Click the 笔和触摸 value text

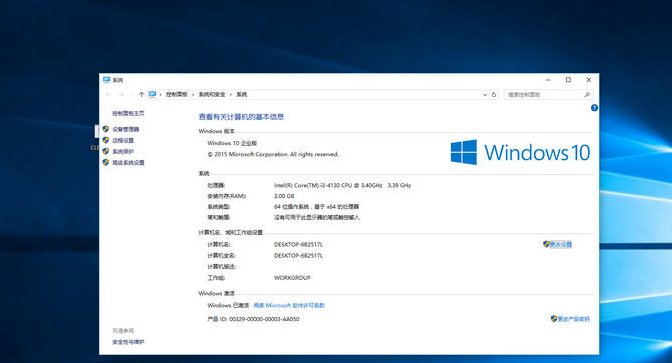tap(317, 217)
